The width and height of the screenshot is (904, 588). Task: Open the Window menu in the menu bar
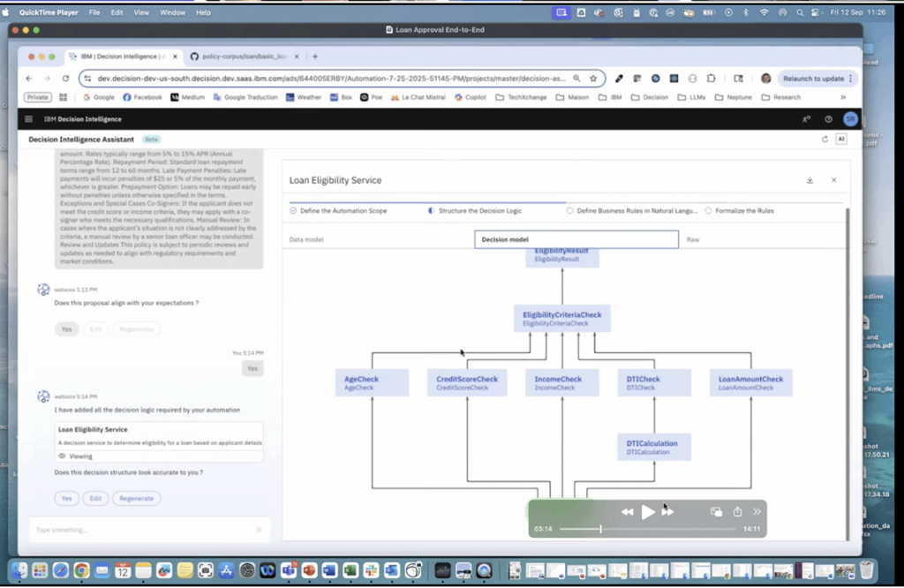pos(172,12)
